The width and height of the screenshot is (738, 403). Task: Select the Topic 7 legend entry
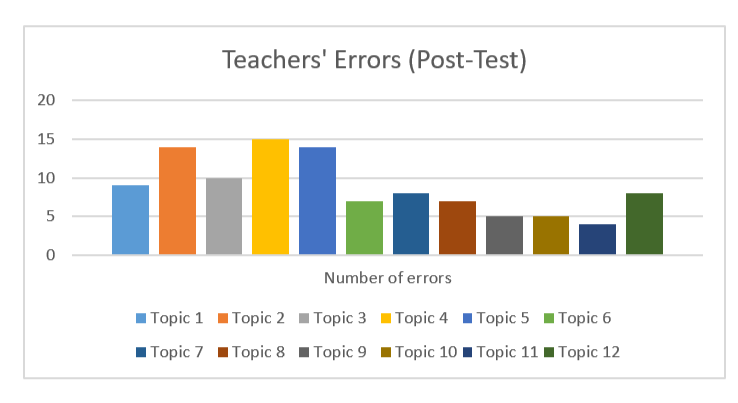(x=170, y=352)
